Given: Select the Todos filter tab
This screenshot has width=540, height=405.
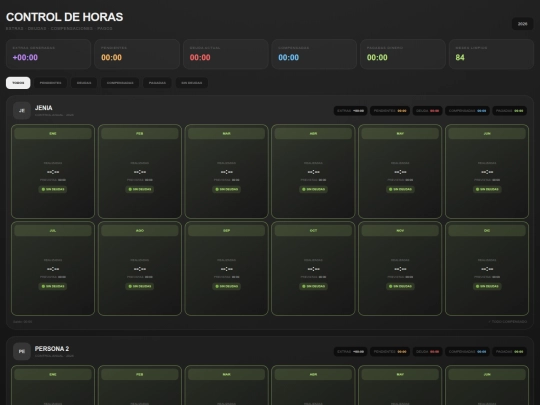Looking at the screenshot, I should 18,83.
